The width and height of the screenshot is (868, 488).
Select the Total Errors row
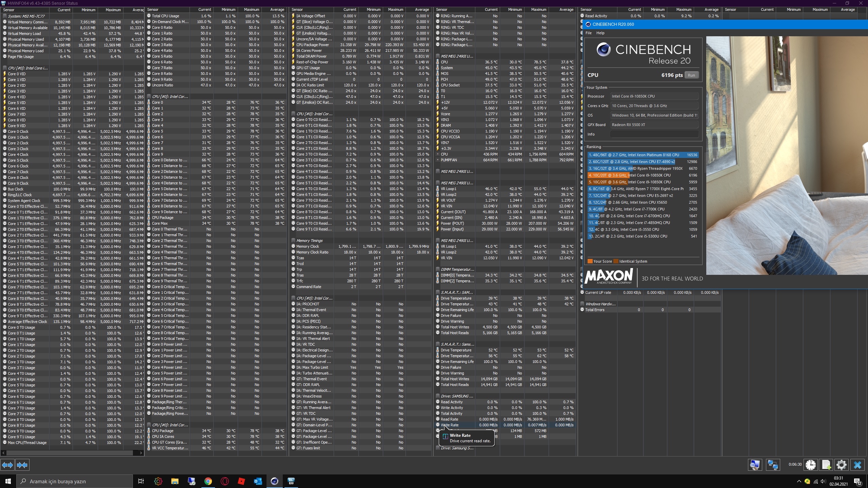(x=650, y=310)
